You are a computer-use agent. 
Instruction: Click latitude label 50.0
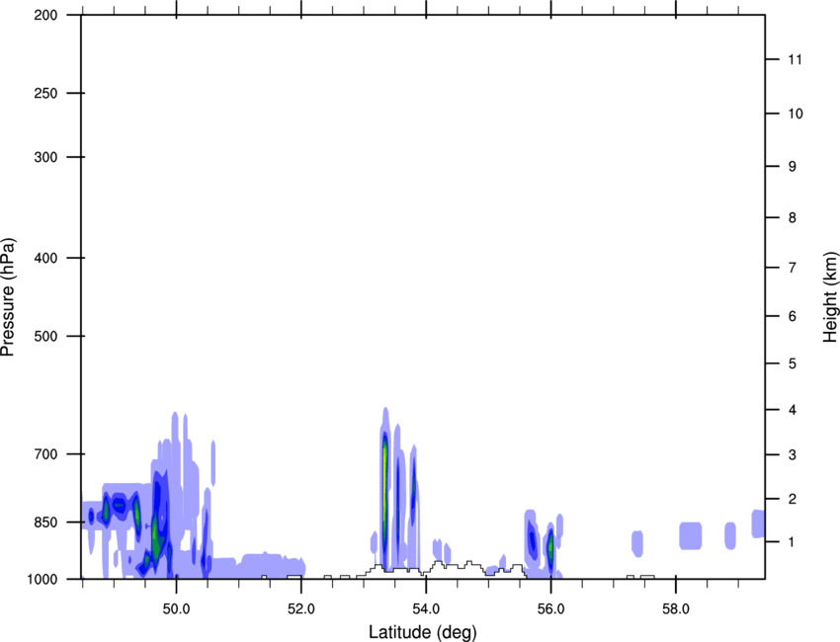click(176, 609)
